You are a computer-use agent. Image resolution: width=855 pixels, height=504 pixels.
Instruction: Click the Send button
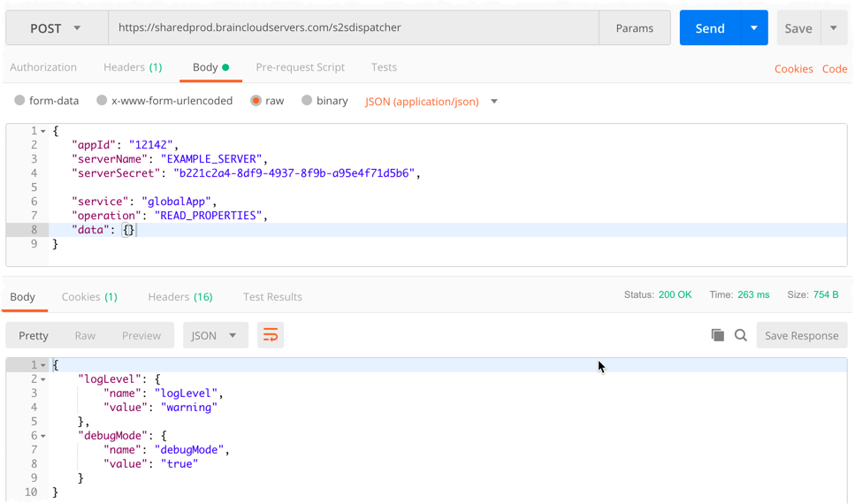710,27
